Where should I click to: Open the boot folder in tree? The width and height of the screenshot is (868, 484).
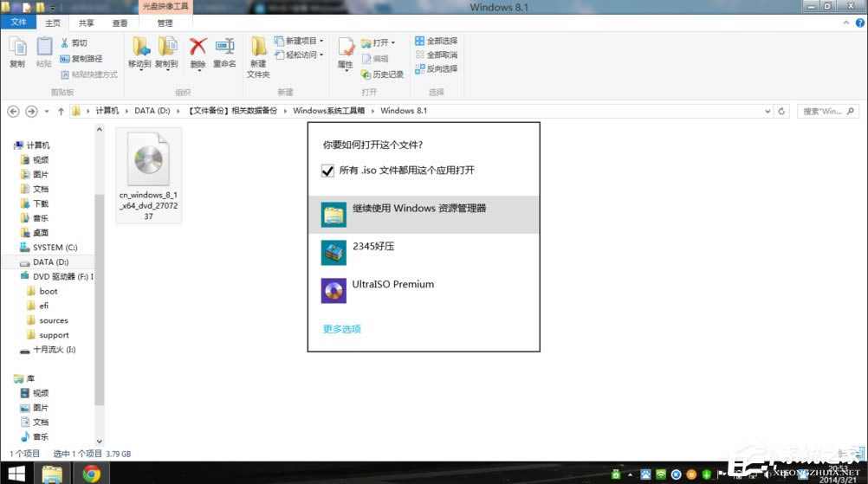42,291
